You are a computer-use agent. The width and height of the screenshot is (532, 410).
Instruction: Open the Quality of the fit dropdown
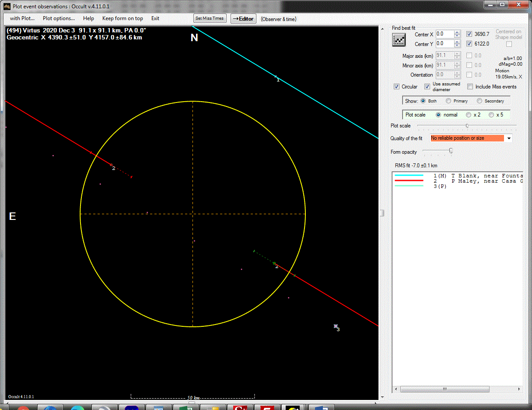point(509,138)
